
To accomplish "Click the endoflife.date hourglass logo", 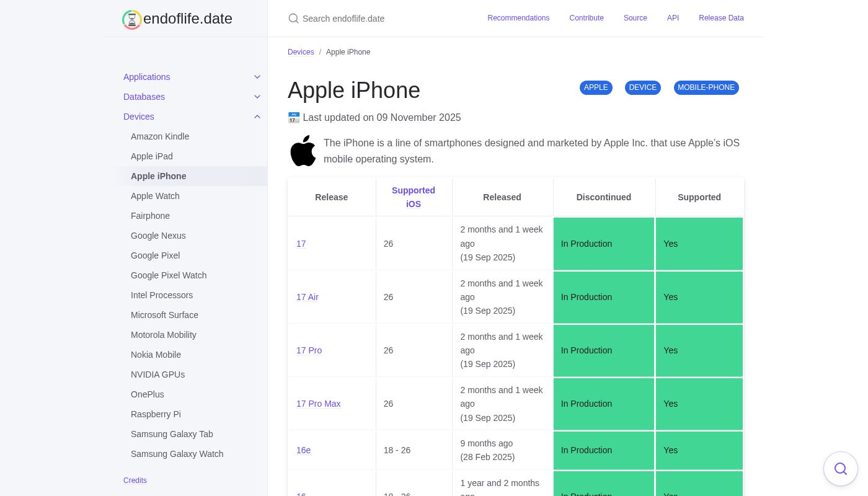I will (x=132, y=19).
